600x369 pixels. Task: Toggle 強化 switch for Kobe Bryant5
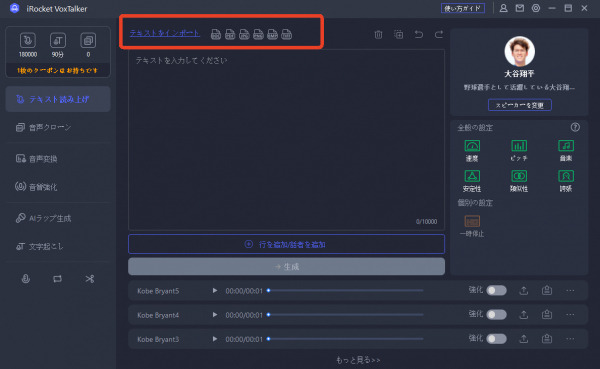pyautogui.click(x=496, y=291)
